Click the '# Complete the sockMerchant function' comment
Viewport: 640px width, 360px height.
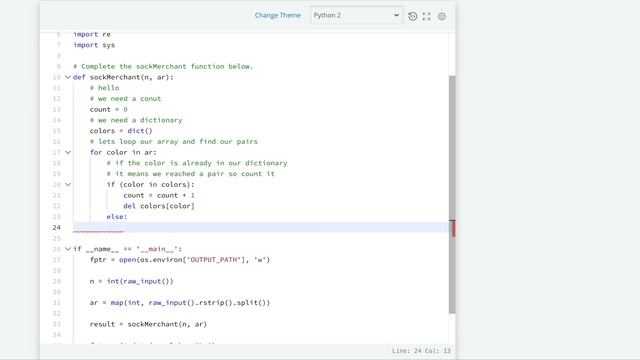163,66
